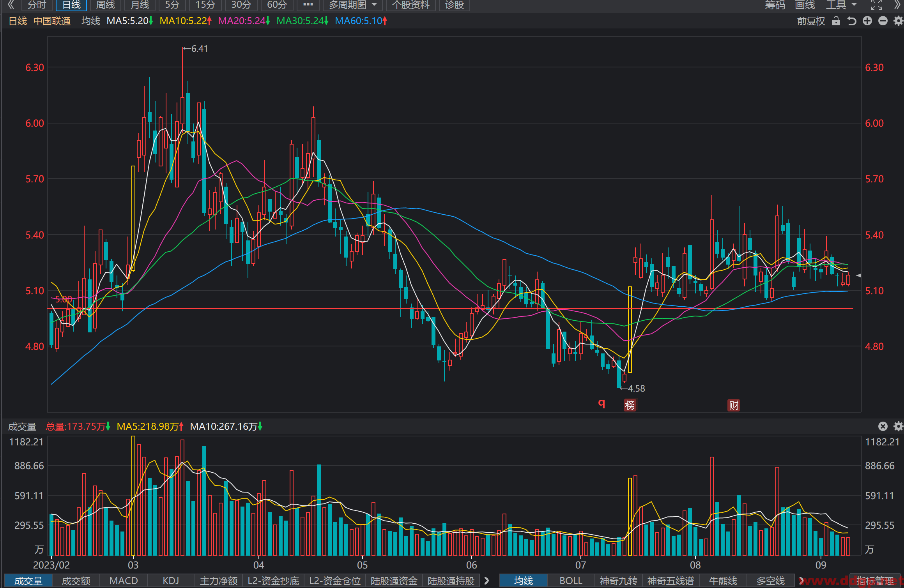Open 个股资料 stock info
The width and height of the screenshot is (904, 588).
pyautogui.click(x=410, y=5)
